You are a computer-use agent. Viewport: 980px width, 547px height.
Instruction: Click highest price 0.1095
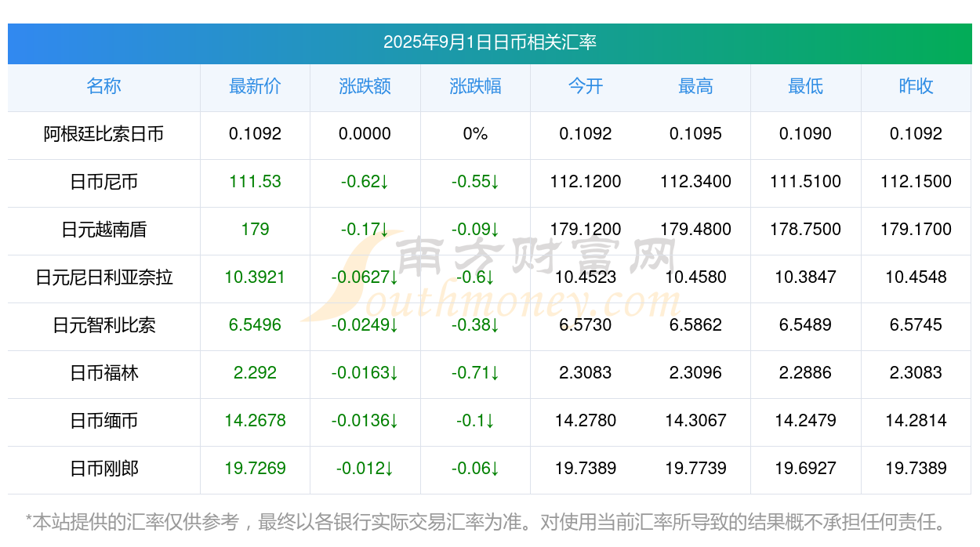tap(695, 134)
